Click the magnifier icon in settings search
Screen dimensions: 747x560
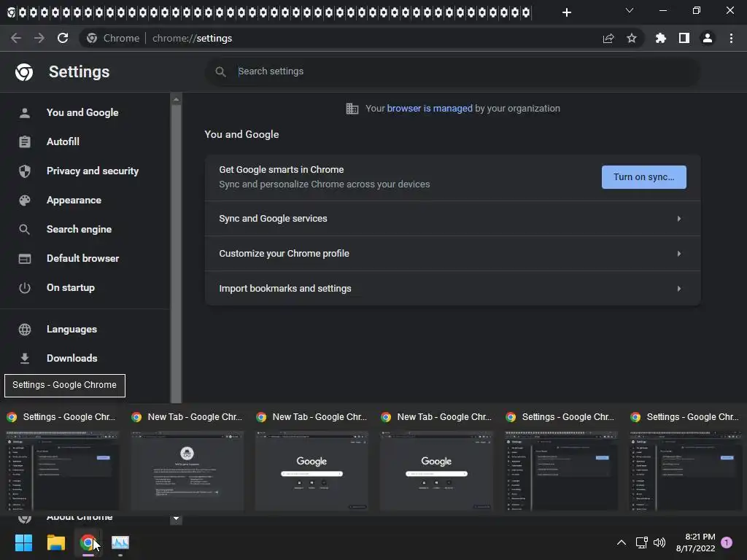coord(220,71)
